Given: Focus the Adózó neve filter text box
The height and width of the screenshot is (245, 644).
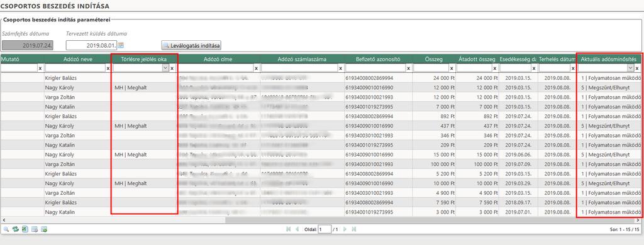Looking at the screenshot, I should click(x=75, y=68).
